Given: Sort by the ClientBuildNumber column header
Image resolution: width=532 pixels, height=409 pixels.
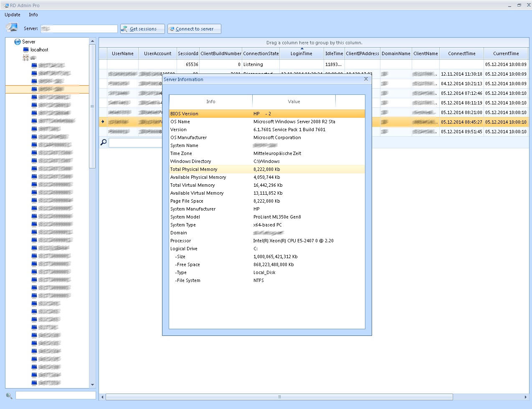Looking at the screenshot, I should point(221,53).
